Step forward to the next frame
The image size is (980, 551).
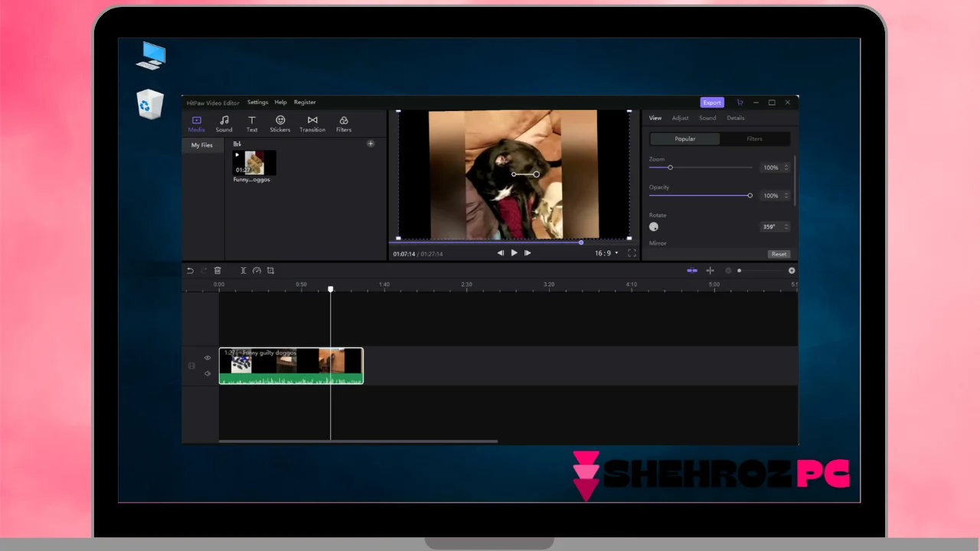528,253
